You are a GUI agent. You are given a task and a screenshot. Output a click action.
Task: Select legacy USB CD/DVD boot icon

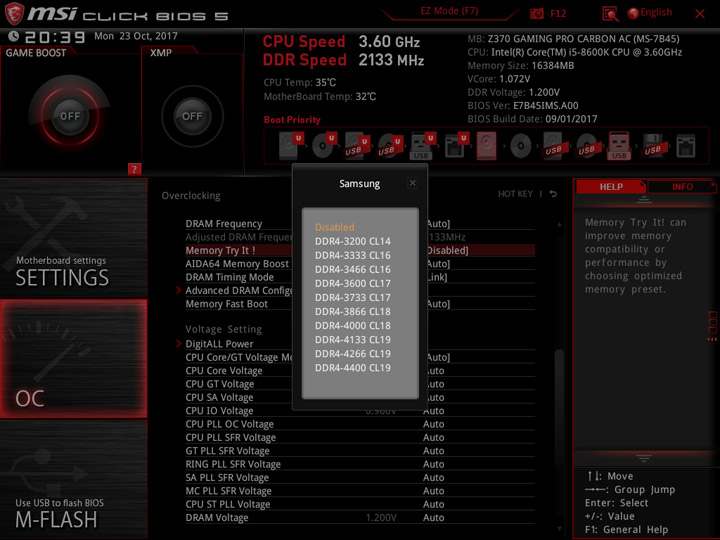(x=587, y=146)
